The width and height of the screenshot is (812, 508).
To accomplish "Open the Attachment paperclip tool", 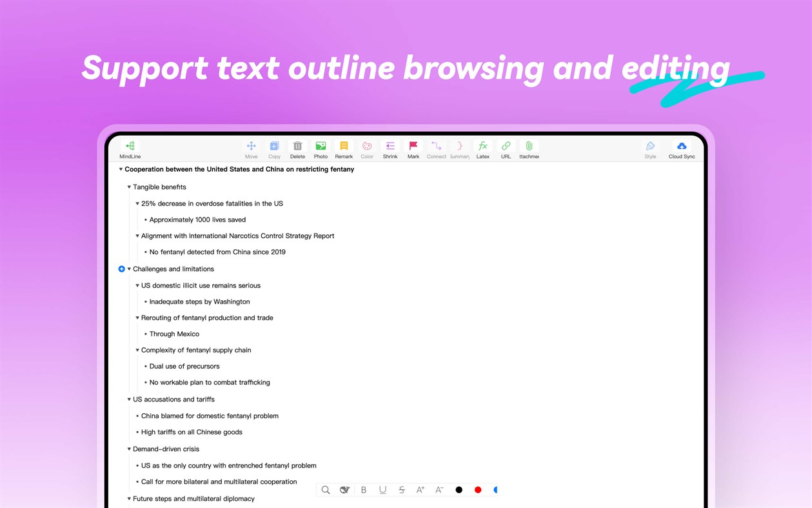I will [x=528, y=147].
